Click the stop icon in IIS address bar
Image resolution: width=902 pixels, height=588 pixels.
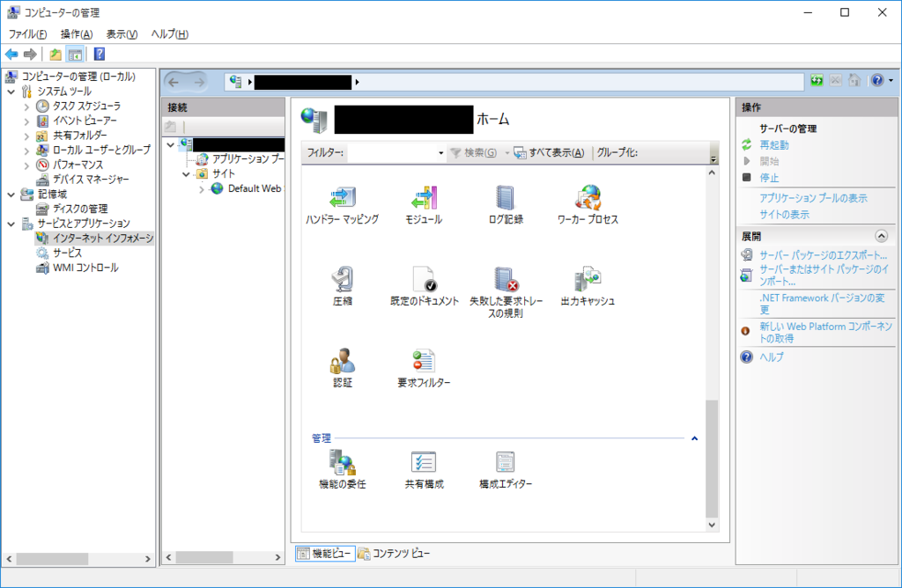(x=836, y=80)
